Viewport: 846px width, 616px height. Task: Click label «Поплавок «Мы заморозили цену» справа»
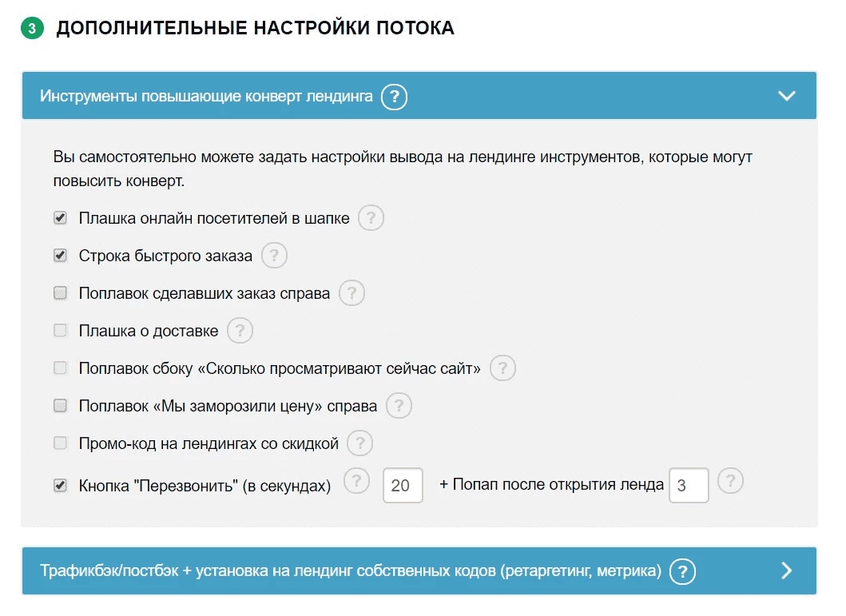tap(228, 406)
